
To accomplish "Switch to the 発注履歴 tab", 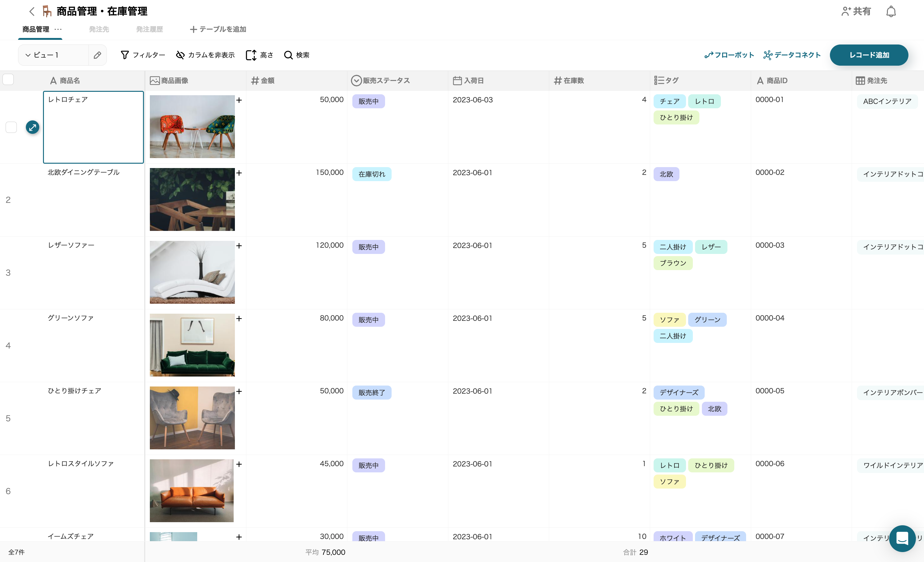I will pyautogui.click(x=149, y=29).
